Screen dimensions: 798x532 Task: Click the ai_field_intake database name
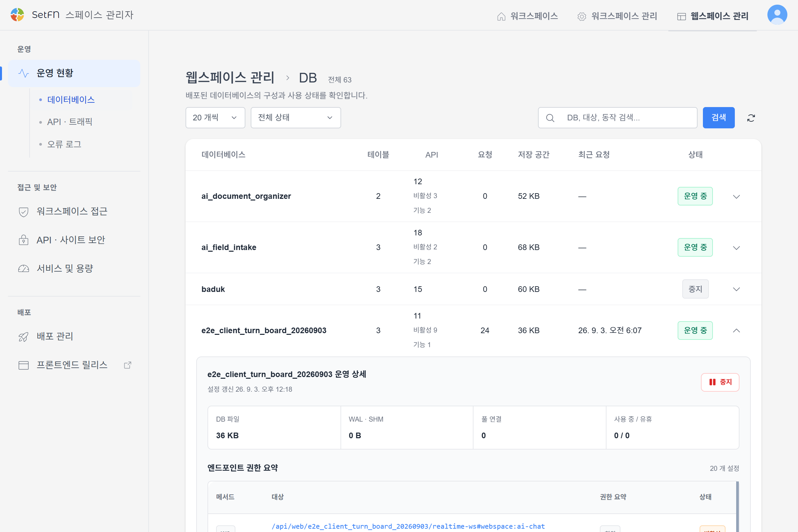(x=229, y=247)
